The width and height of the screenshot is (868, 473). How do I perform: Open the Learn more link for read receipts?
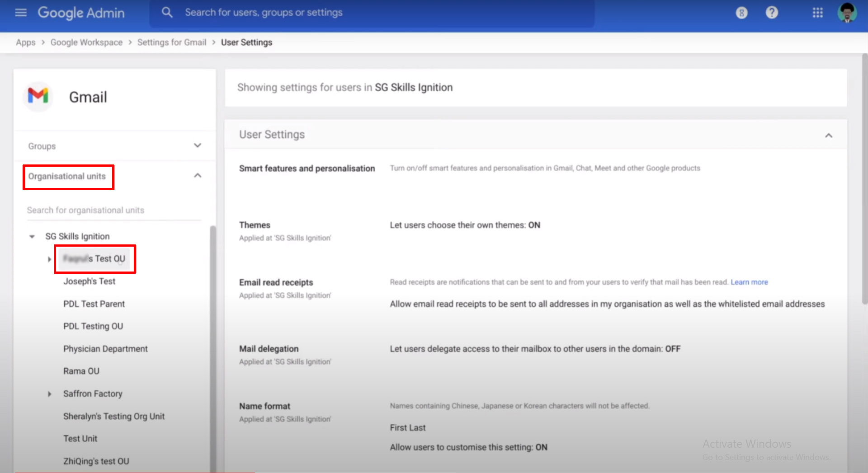[749, 282]
